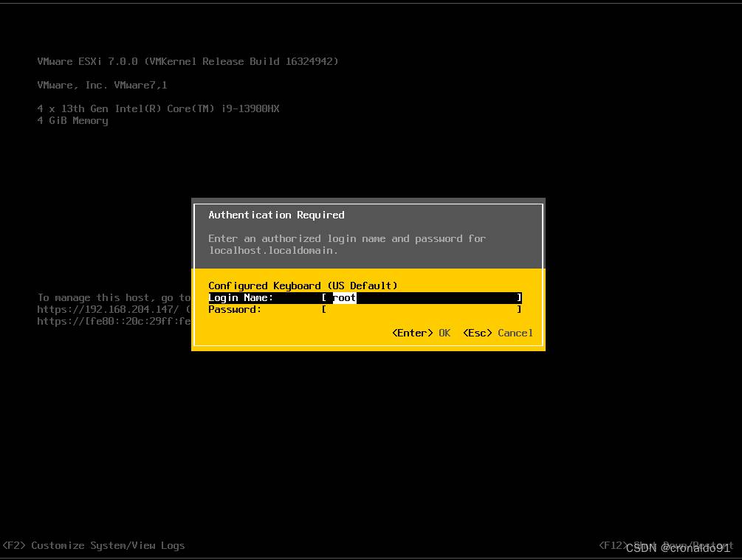
Task: Select F2 Customize System/View Logs option
Action: pyautogui.click(x=94, y=545)
